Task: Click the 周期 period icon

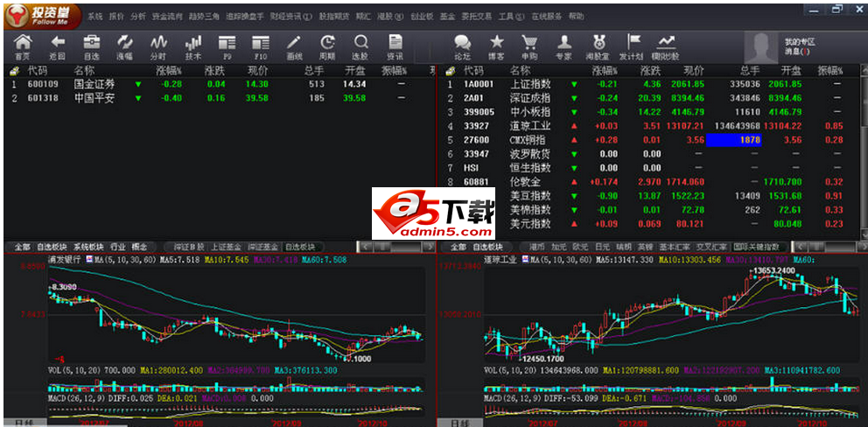Action: point(327,45)
